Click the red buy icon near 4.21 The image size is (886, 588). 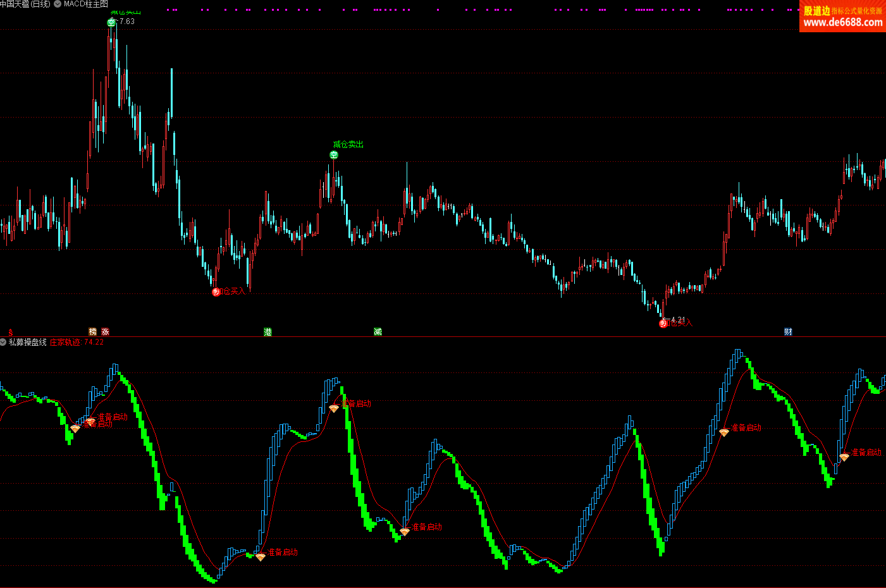pyautogui.click(x=663, y=324)
